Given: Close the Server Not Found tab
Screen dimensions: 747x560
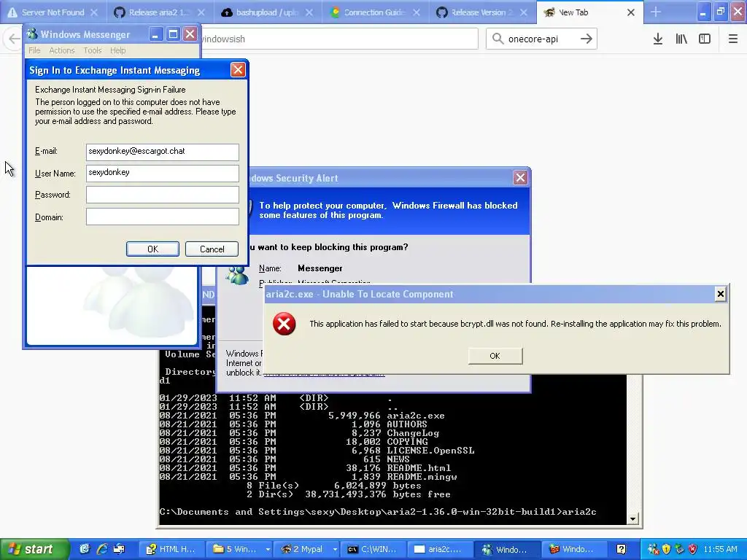Looking at the screenshot, I should coord(94,12).
